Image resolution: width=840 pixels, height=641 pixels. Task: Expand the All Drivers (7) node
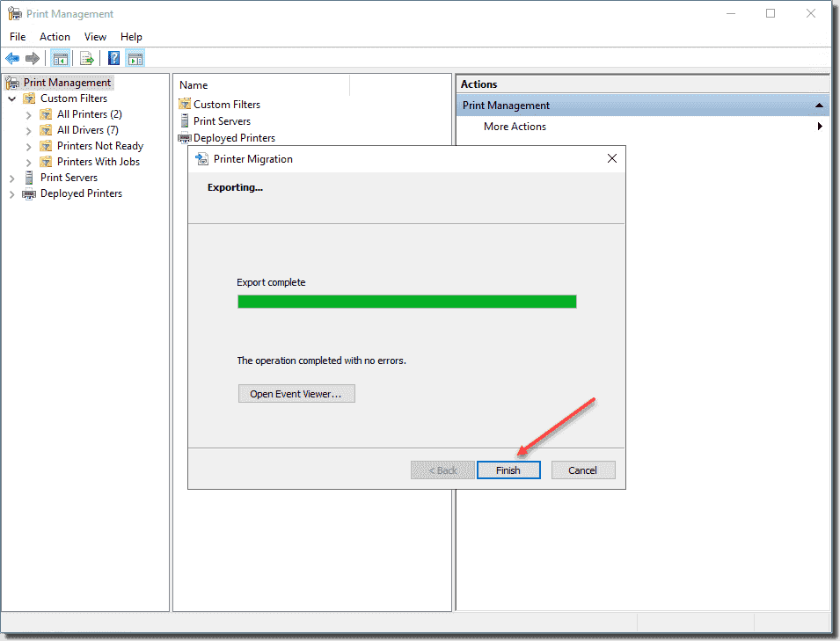click(x=29, y=129)
